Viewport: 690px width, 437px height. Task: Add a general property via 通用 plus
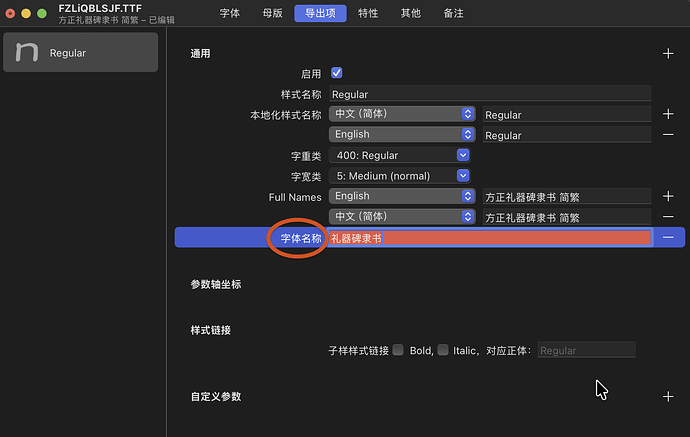pyautogui.click(x=668, y=54)
